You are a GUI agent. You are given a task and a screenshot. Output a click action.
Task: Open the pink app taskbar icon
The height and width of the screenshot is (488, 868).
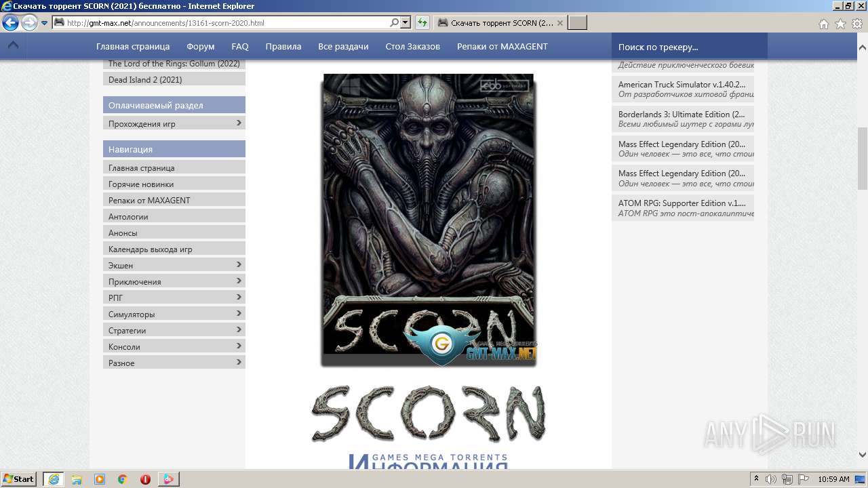tap(168, 479)
